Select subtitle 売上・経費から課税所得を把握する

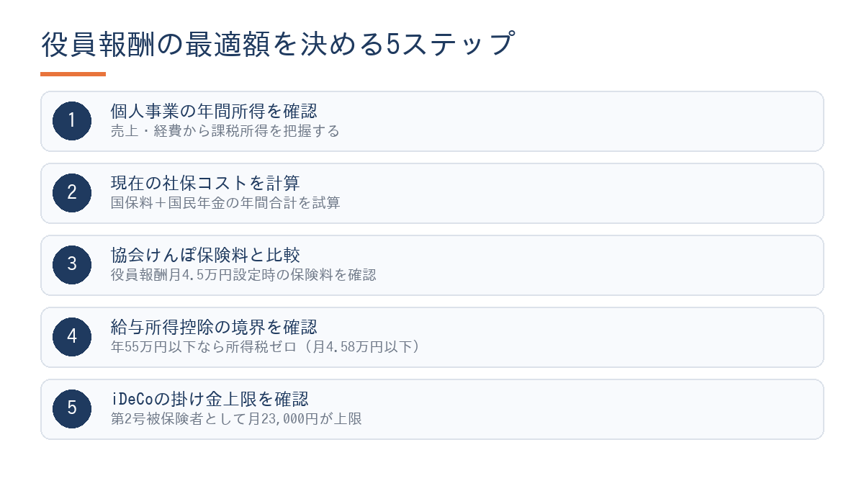pyautogui.click(x=225, y=131)
